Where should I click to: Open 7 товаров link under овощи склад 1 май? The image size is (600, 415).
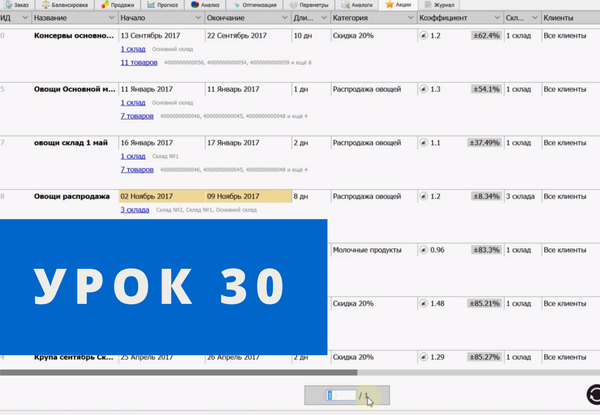point(137,169)
